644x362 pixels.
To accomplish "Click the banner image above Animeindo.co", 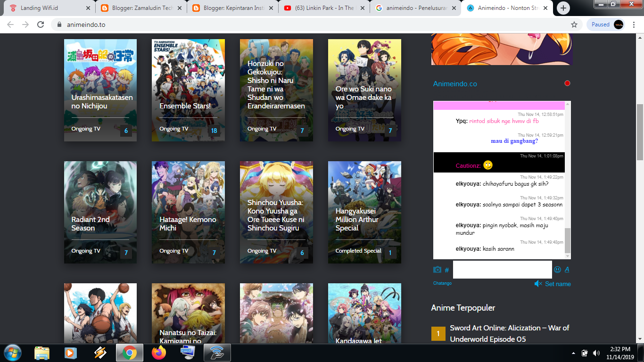I will pos(502,49).
